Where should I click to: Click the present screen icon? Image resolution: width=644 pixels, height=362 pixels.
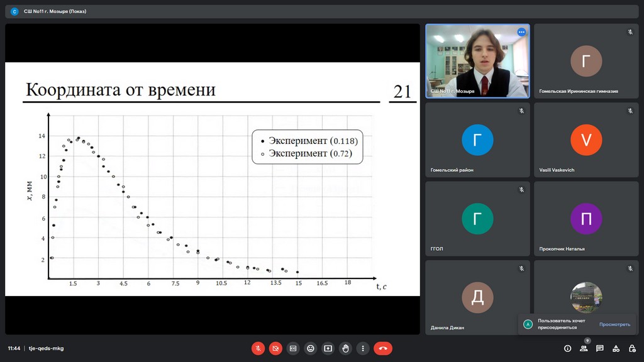click(x=328, y=348)
